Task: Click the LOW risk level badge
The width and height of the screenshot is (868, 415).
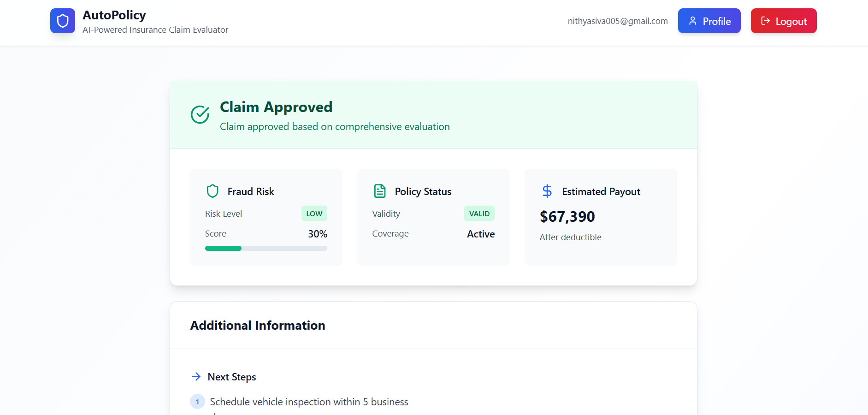Action: [x=314, y=213]
